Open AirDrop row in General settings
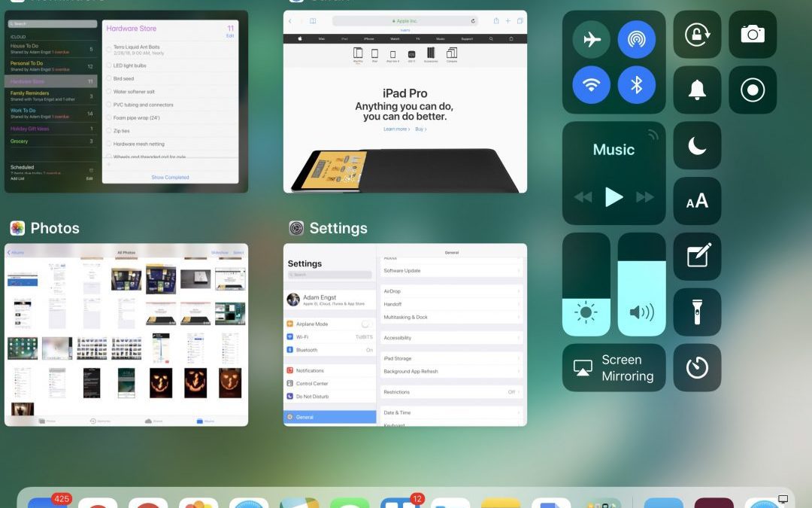812x508 pixels. click(452, 291)
